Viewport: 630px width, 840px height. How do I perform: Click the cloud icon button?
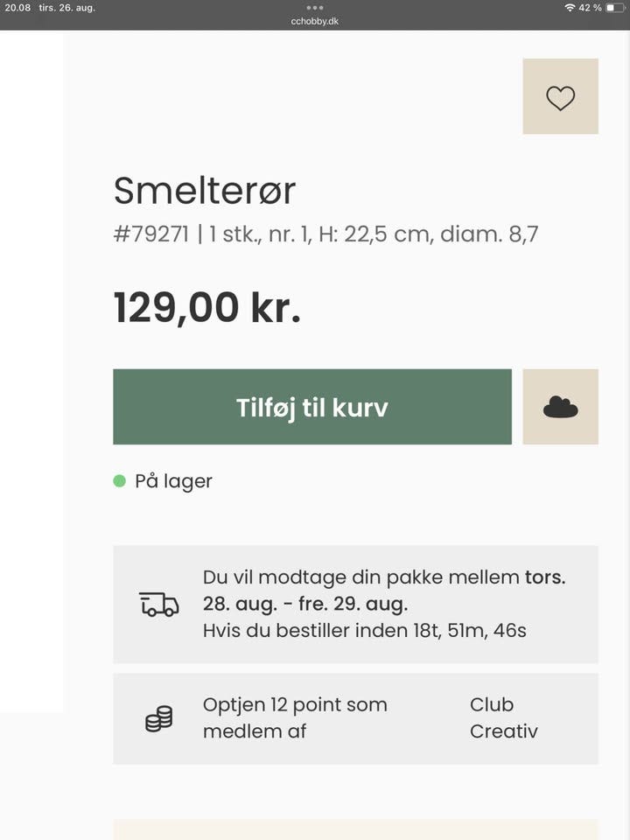(560, 407)
